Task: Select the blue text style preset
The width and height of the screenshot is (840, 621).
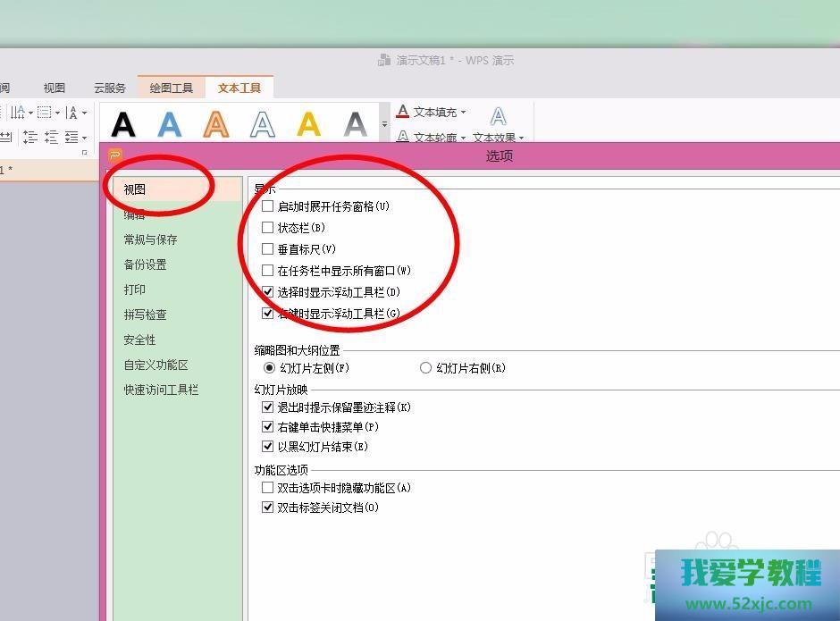Action: [170, 123]
